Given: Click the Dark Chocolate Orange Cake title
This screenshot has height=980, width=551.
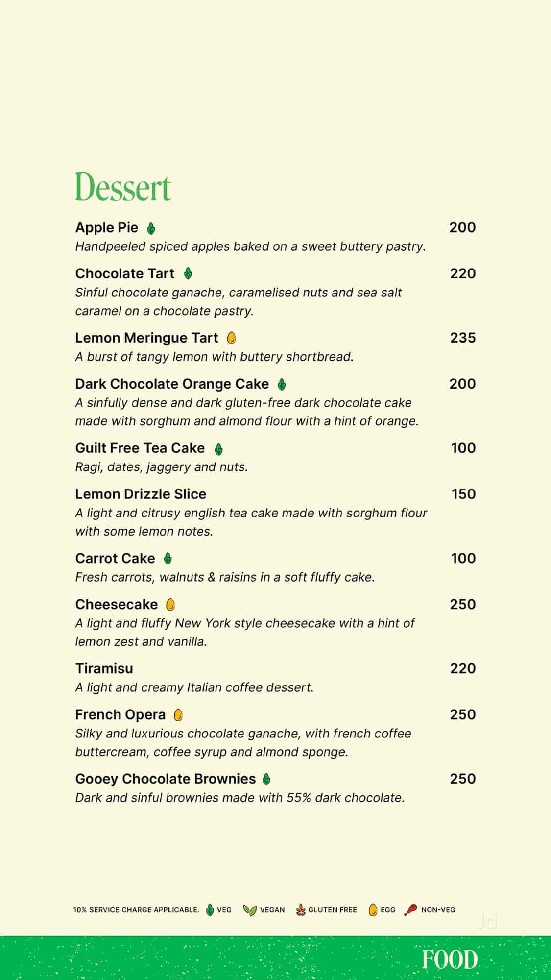Looking at the screenshot, I should click(172, 384).
